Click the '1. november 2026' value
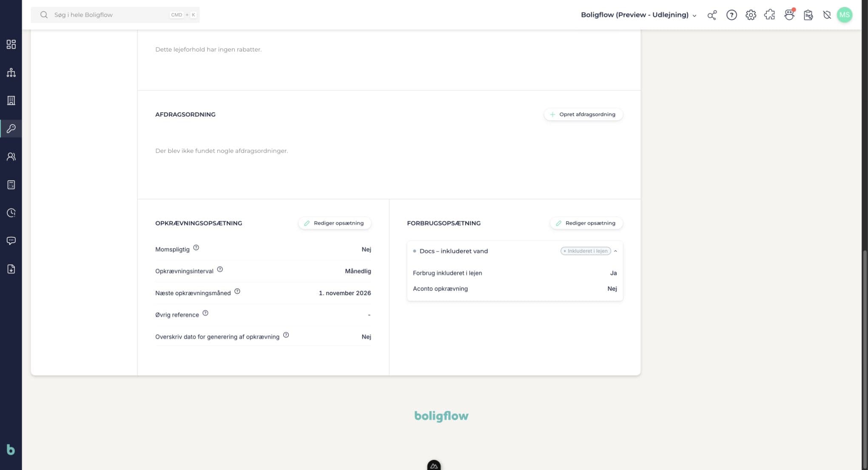 pyautogui.click(x=345, y=293)
